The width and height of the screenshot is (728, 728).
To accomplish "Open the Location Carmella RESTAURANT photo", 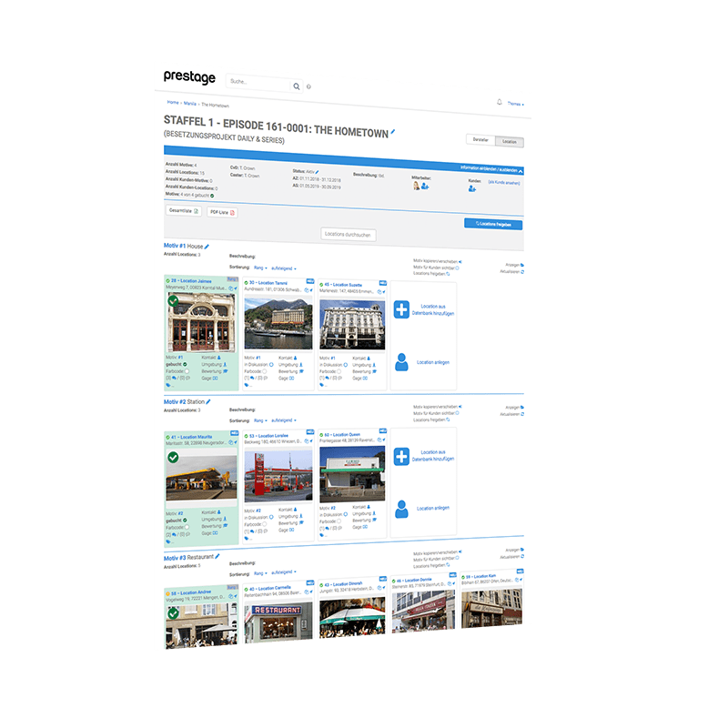I will pos(278,622).
